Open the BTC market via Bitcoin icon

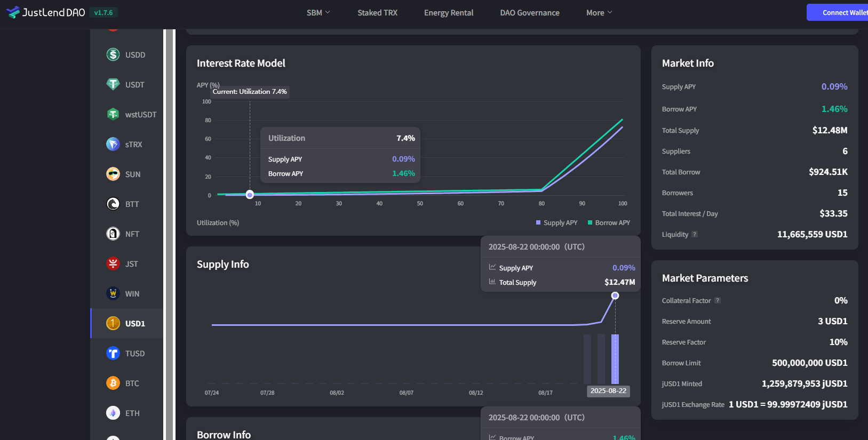113,383
